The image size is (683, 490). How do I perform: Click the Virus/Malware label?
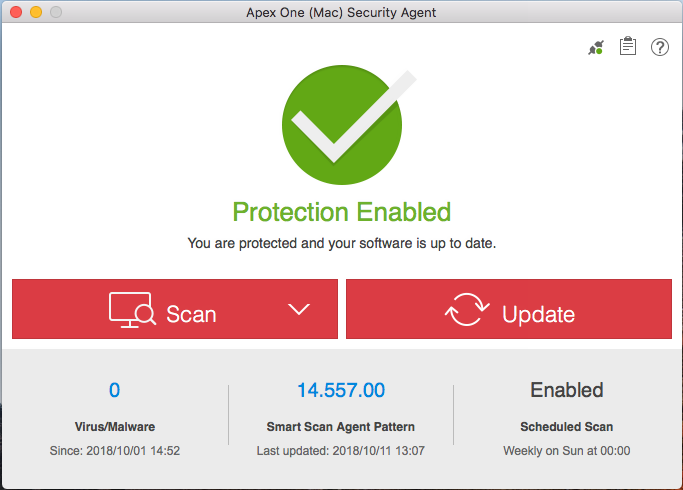coord(115,427)
